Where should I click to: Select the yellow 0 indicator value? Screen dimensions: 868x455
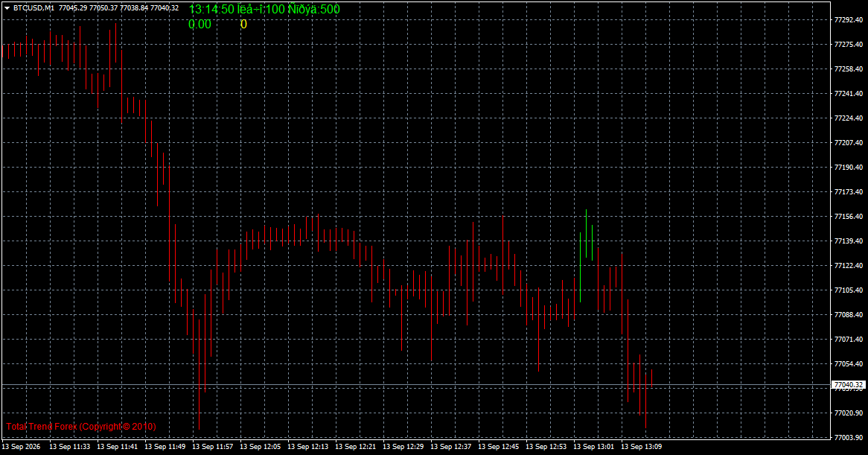(x=243, y=25)
